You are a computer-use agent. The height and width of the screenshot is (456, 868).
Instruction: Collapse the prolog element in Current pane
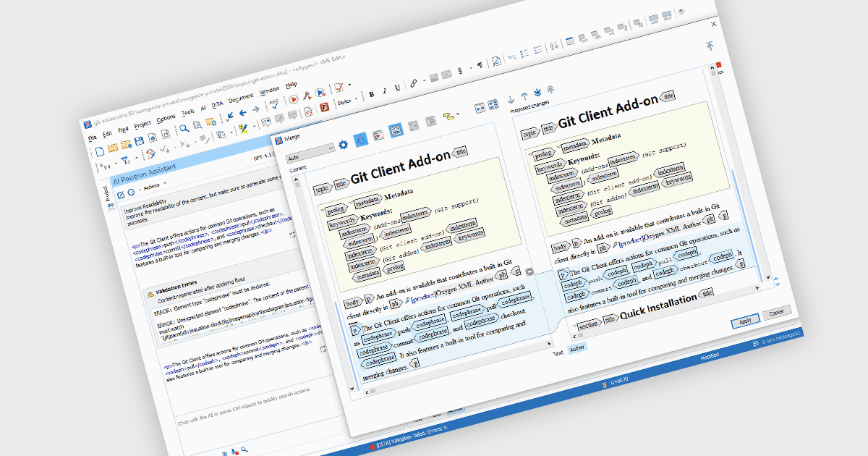(x=322, y=211)
